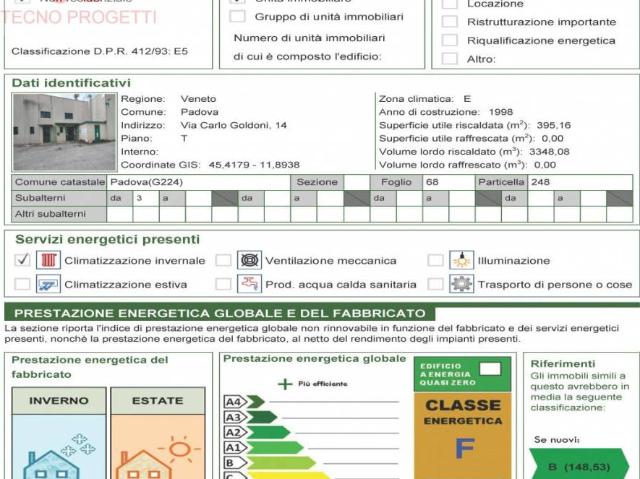The height and width of the screenshot is (479, 640).
Task: Click the A4 energy class arrow
Action: [244, 402]
